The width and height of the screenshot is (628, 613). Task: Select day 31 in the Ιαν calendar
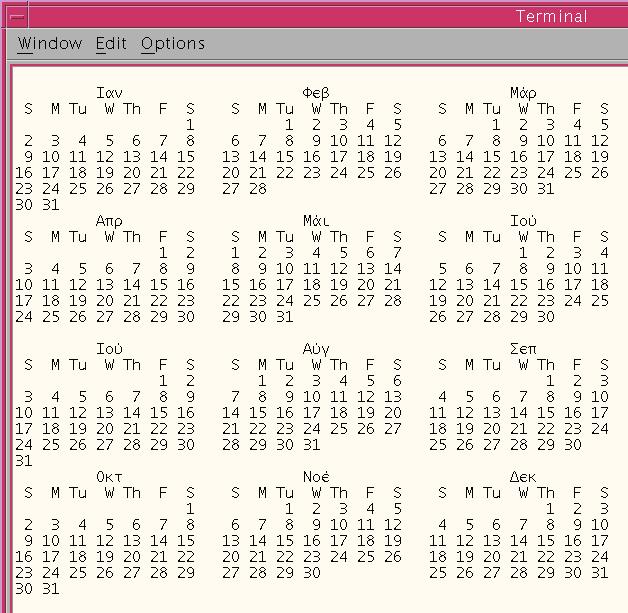pos(51,205)
